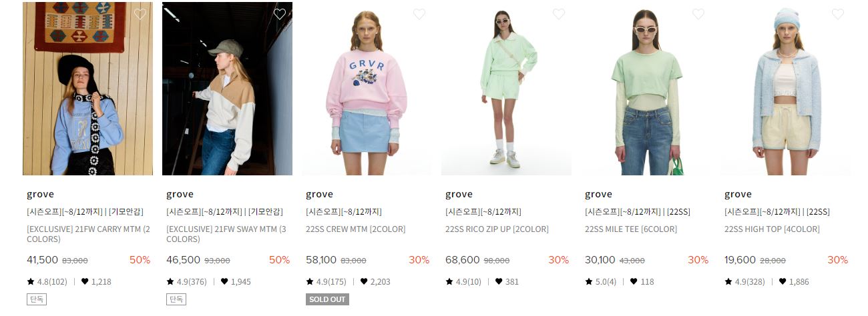Click 단독 badge under 21FW SWAY MTM
This screenshot has width=868, height=316.
click(x=176, y=299)
